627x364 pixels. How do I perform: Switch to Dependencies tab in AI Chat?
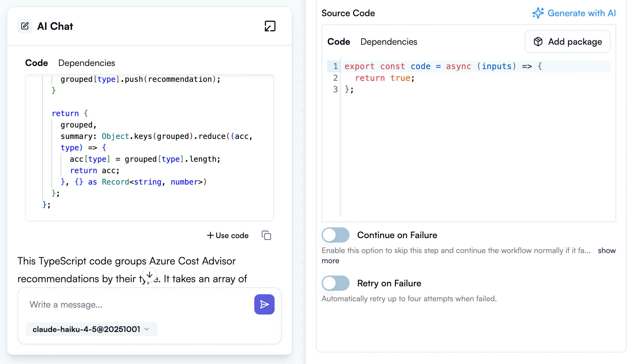point(86,63)
